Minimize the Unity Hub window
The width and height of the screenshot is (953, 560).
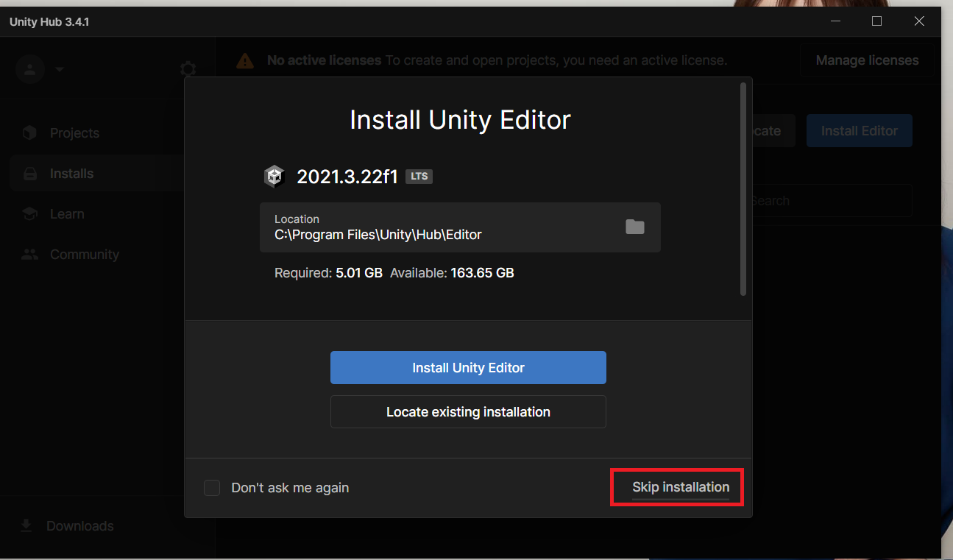tap(834, 22)
